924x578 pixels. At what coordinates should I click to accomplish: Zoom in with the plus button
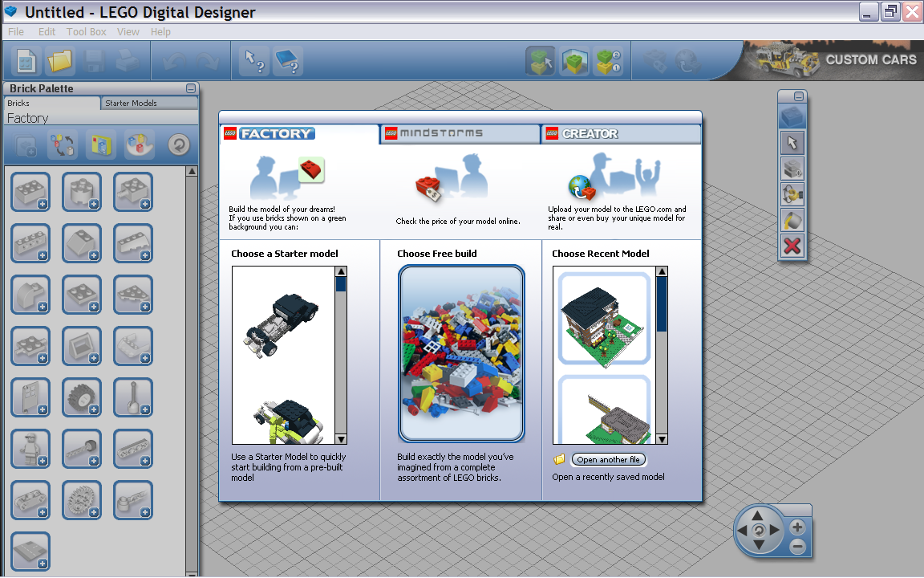(x=796, y=527)
